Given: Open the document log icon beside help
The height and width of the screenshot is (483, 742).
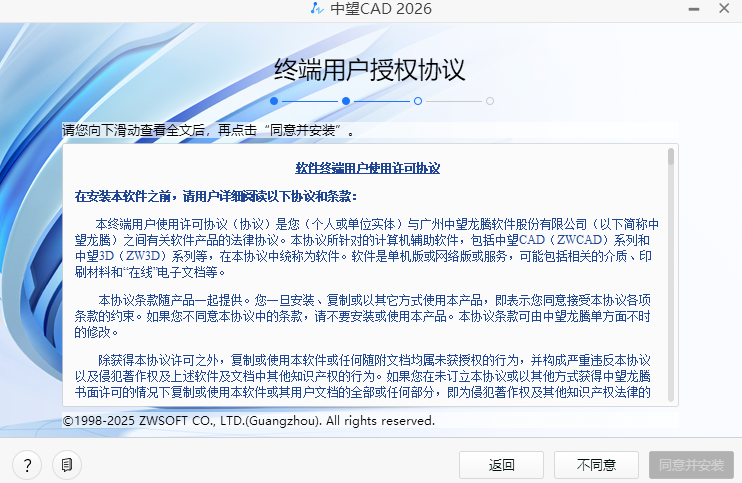Looking at the screenshot, I should pyautogui.click(x=67, y=465).
